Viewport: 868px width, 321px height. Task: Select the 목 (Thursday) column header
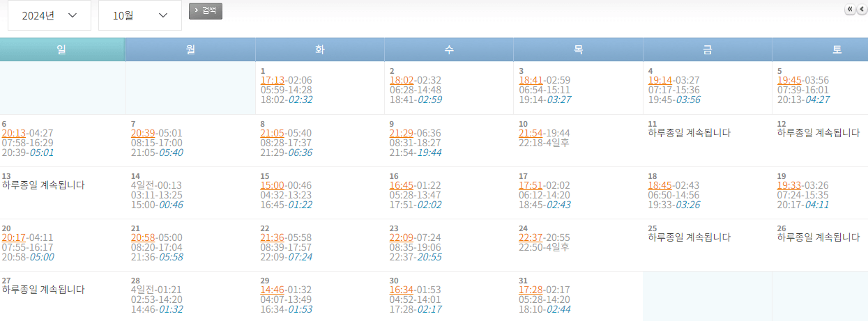(578, 49)
